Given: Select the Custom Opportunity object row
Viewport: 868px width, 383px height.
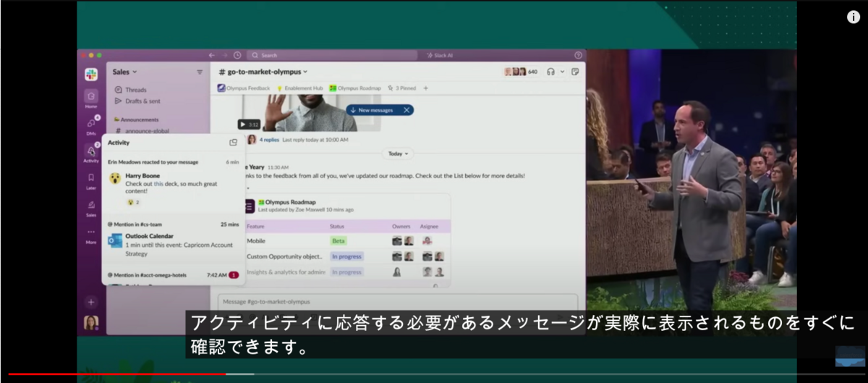Looking at the screenshot, I should click(x=346, y=256).
